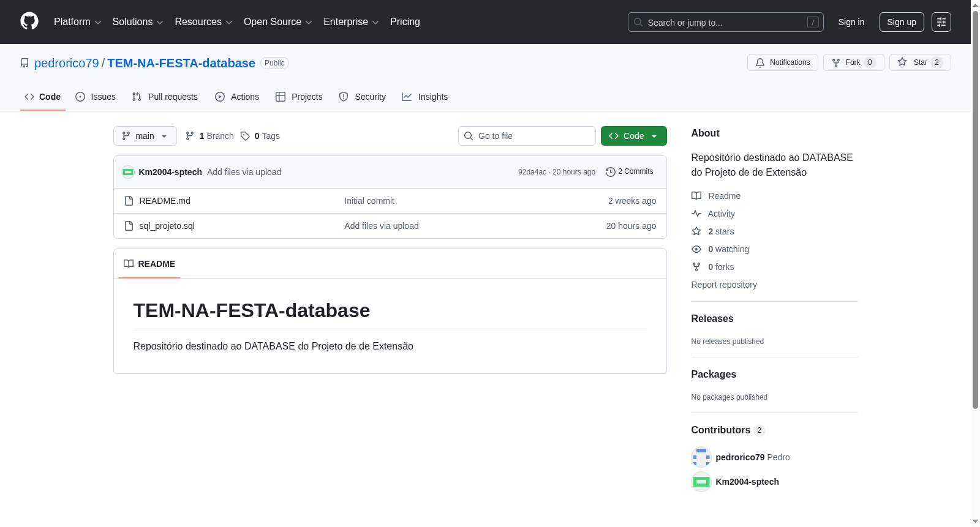This screenshot has height=527, width=980.
Task: View the 1 Branch list
Action: pyautogui.click(x=209, y=136)
